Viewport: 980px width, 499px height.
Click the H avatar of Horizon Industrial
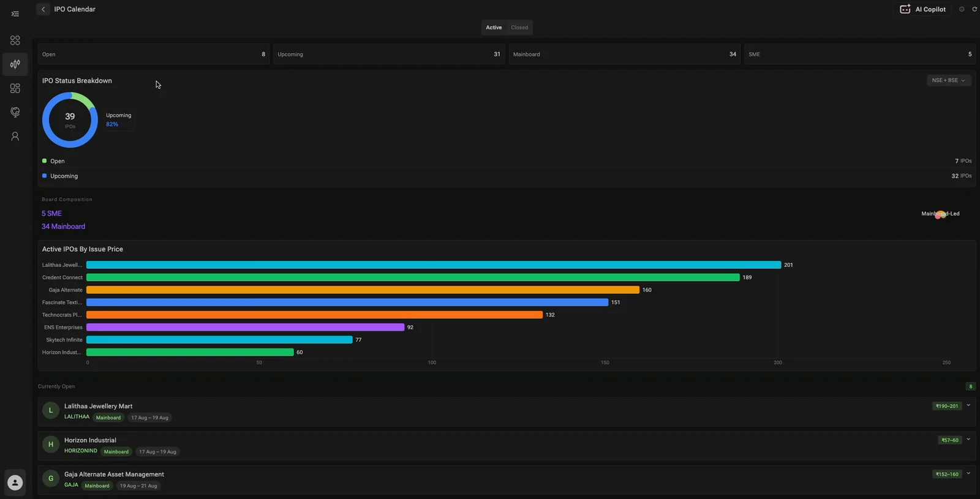coord(51,445)
